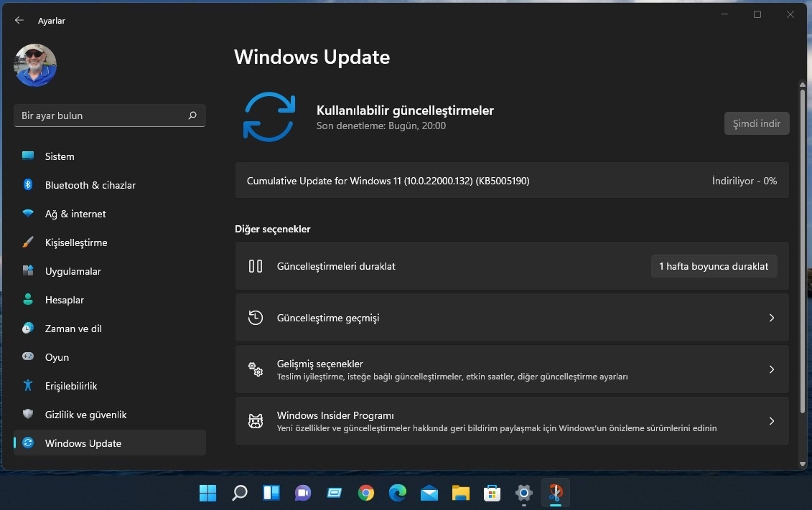This screenshot has height=510, width=812.
Task: Select the Gizlilik ve güvenlik shield icon
Action: [28, 414]
